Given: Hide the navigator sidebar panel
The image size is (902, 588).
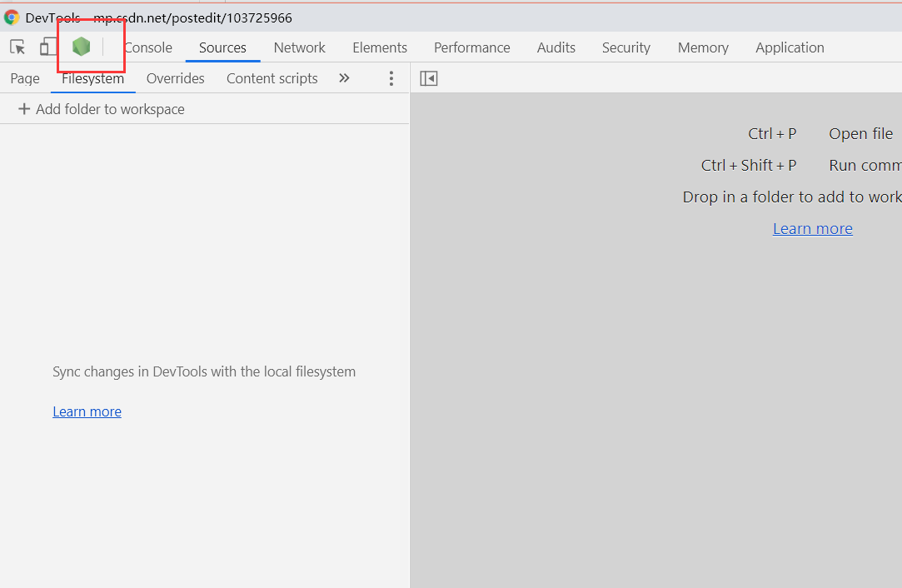Looking at the screenshot, I should (x=428, y=77).
